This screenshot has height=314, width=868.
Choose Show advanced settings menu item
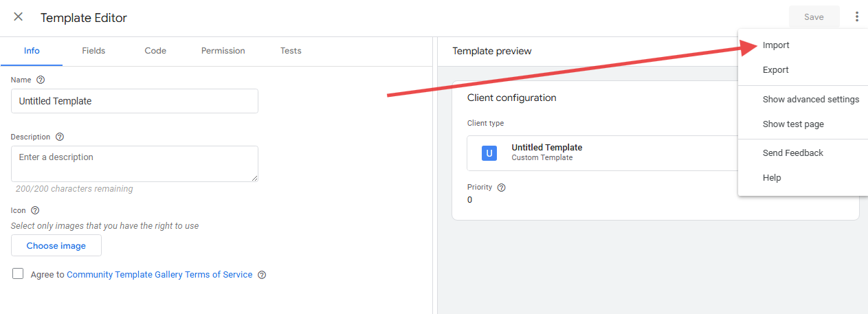click(x=803, y=100)
